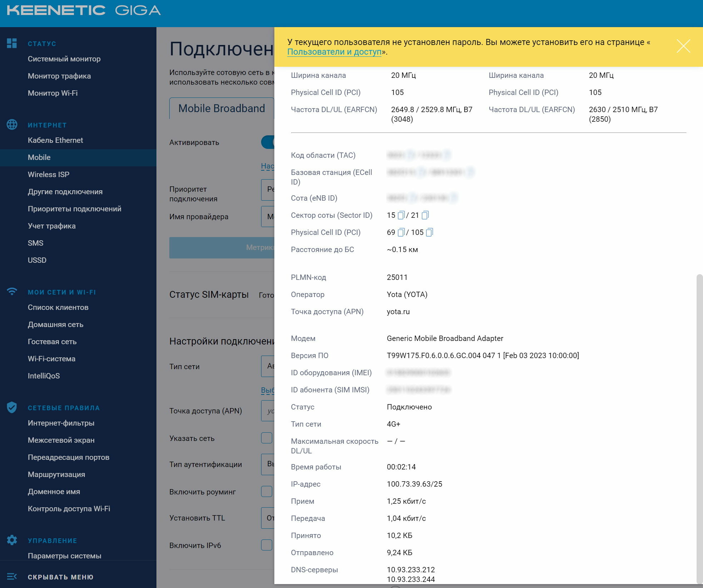The height and width of the screenshot is (588, 703).
Task: Open the Установить TTL dropdown
Action: [x=268, y=518]
